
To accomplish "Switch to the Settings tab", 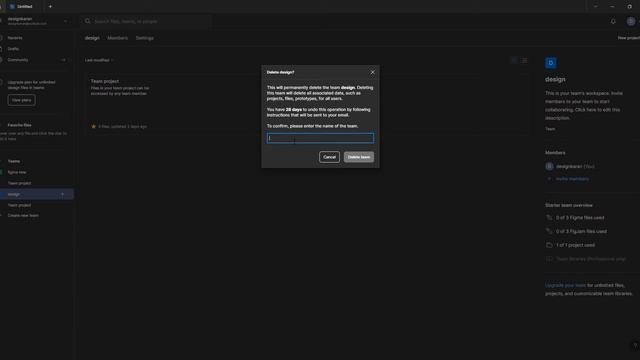I will (144, 38).
